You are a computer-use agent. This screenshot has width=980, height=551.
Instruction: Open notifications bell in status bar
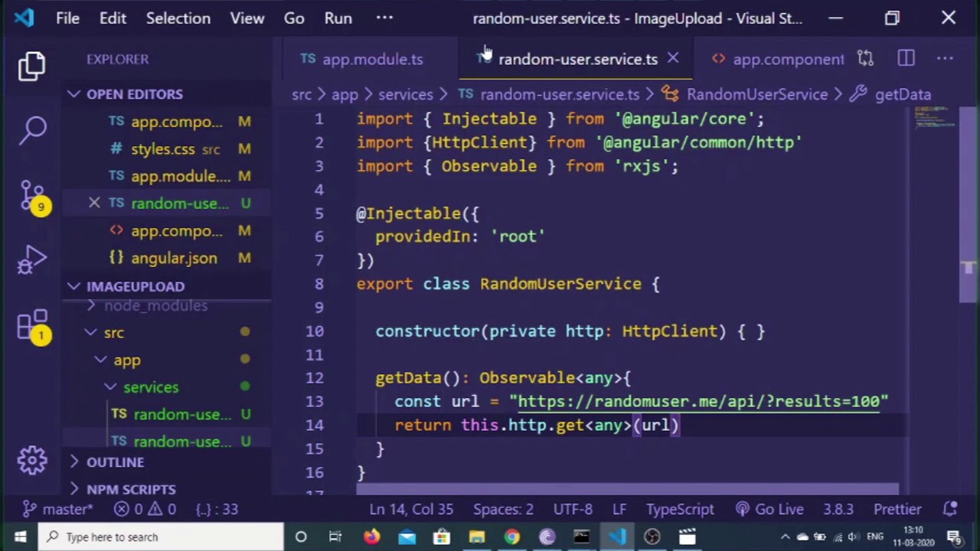(x=950, y=509)
